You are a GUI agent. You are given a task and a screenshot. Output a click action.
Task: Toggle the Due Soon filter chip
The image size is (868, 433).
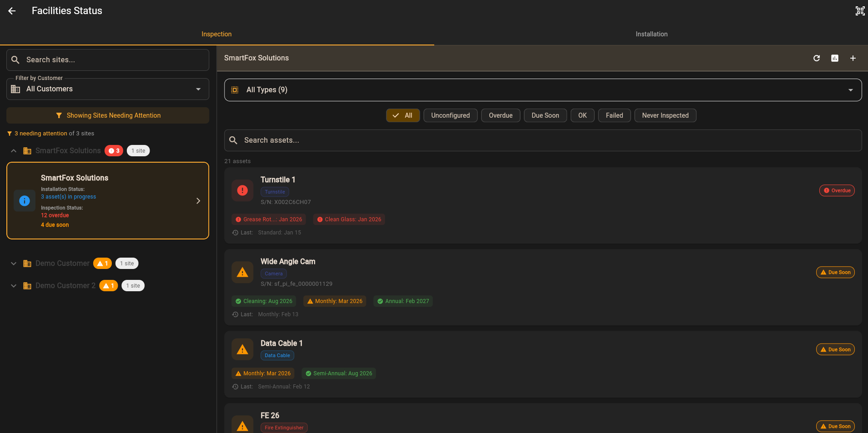pos(545,115)
